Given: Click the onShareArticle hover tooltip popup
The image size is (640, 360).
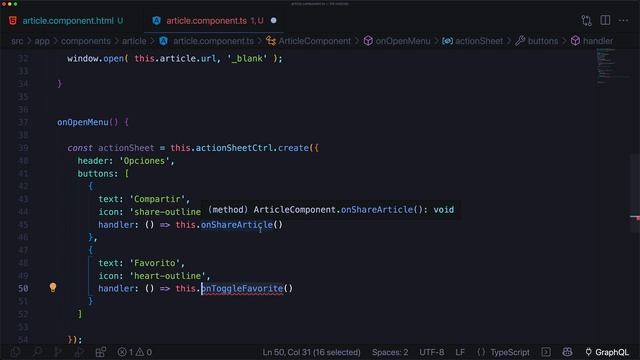Looking at the screenshot, I should [x=331, y=210].
